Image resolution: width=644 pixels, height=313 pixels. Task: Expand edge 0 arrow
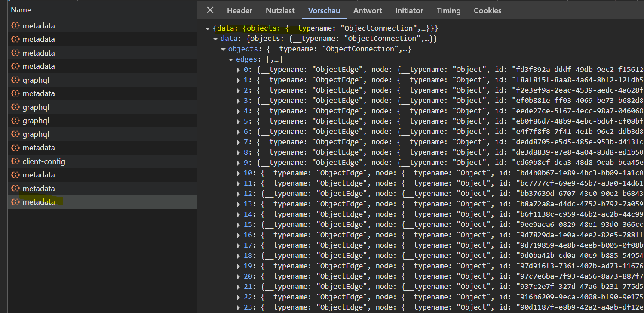coord(239,70)
